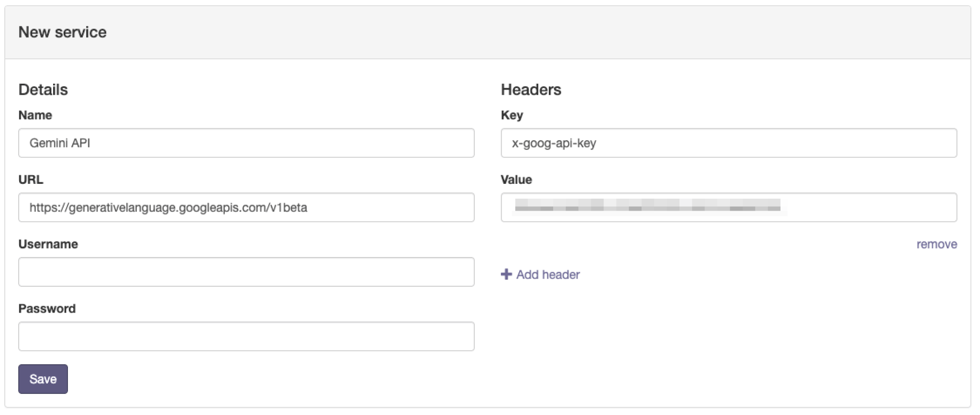
Task: Remove the x-goog-api-key header
Action: coord(936,244)
